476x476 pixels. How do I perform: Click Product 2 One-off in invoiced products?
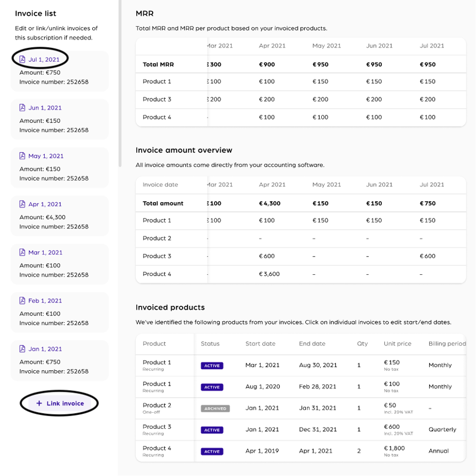(156, 408)
